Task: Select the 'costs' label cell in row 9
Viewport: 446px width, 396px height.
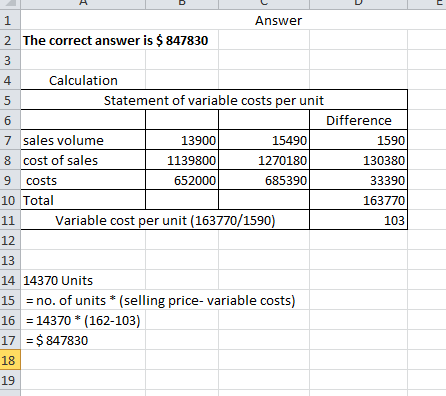Action: [x=83, y=180]
